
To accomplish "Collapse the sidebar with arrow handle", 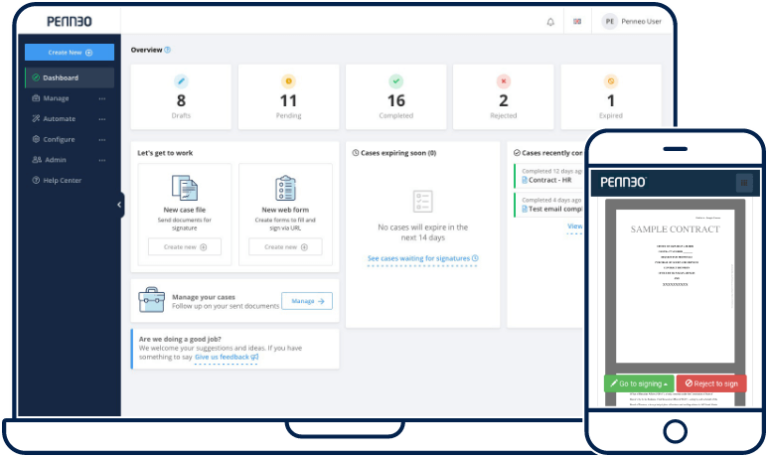I will (120, 204).
